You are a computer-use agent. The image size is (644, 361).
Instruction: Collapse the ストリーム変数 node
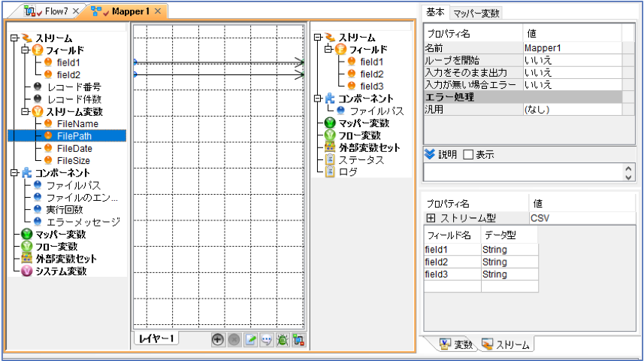coord(25,111)
